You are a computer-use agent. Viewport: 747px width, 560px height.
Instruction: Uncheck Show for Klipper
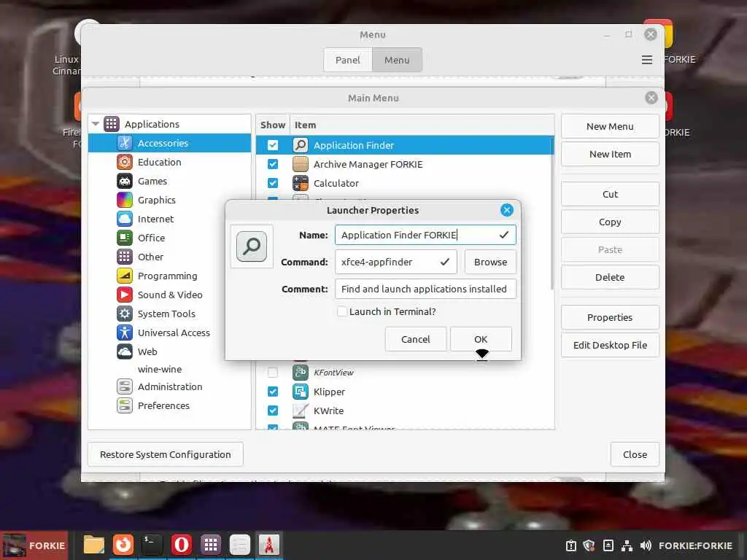(273, 392)
